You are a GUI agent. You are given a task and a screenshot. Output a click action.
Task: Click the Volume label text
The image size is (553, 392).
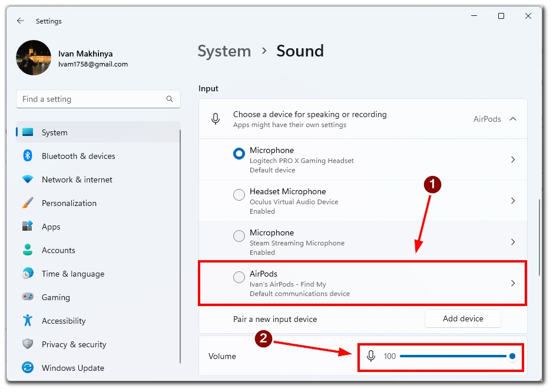(x=222, y=357)
